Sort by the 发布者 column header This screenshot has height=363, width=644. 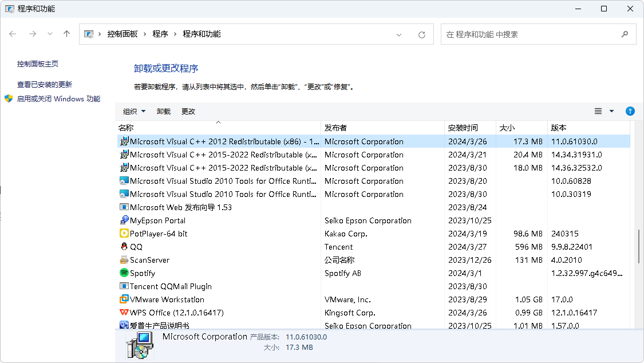coord(383,128)
